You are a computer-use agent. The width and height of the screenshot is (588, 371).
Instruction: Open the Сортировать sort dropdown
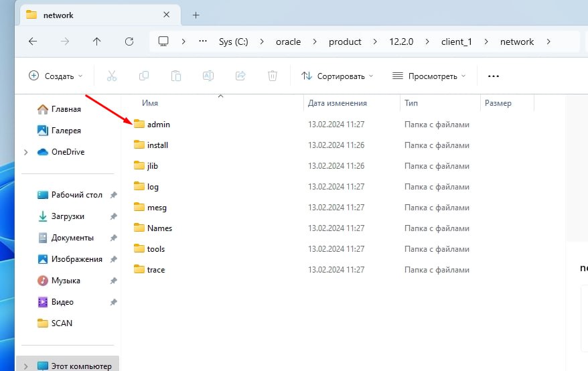pyautogui.click(x=337, y=76)
